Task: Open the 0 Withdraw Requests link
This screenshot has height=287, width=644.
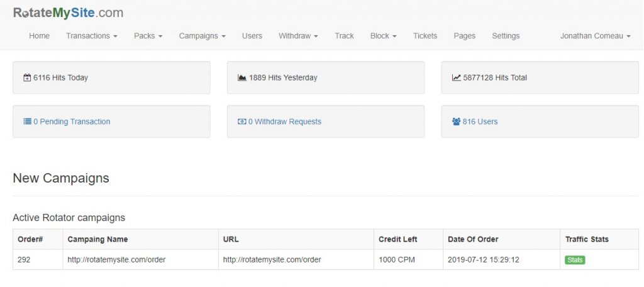Action: (x=284, y=121)
